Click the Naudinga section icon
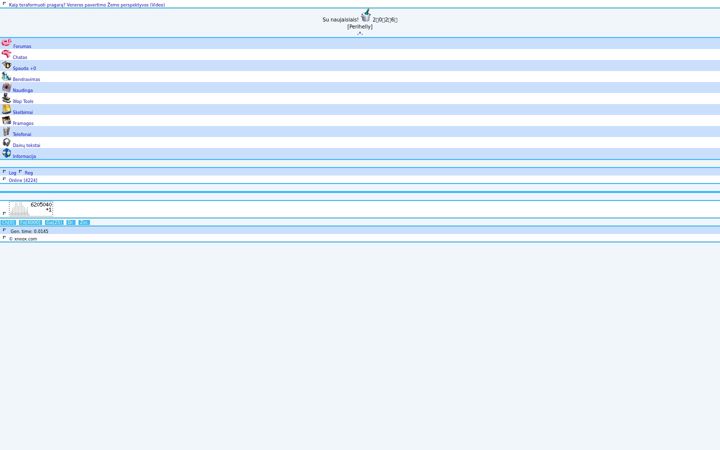 [6, 87]
